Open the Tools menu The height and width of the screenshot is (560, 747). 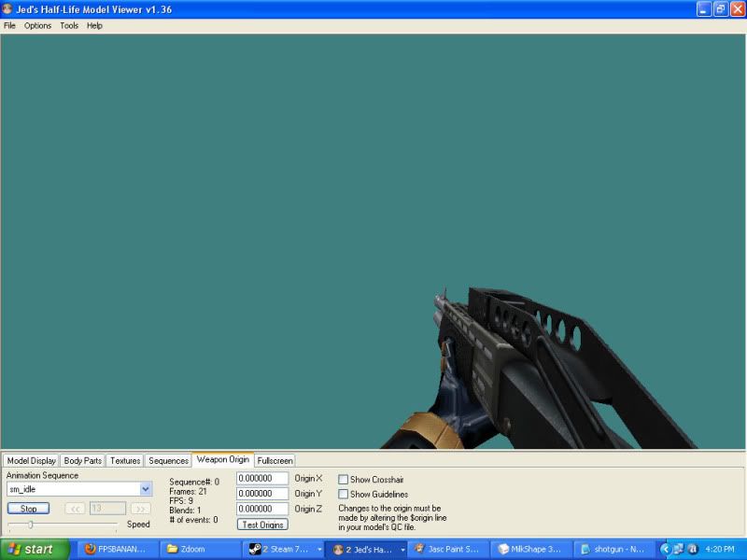tap(69, 26)
